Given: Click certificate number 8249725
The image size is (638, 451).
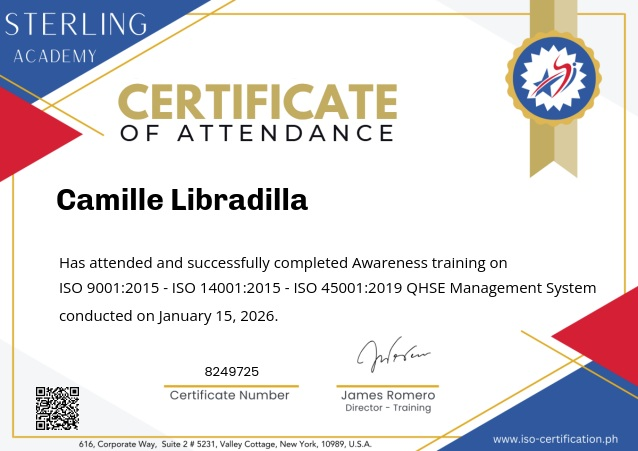Looking at the screenshot, I should coord(232,371).
